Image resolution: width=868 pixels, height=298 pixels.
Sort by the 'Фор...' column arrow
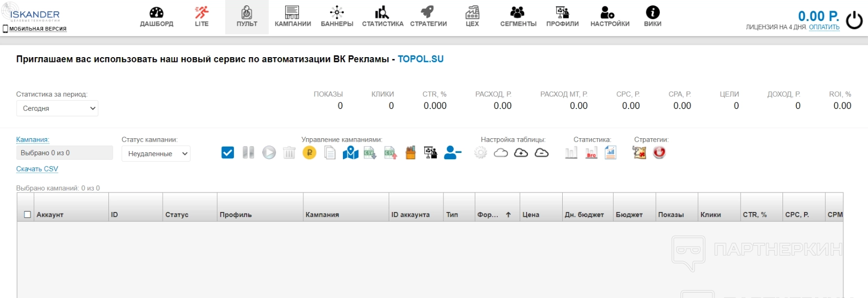508,214
